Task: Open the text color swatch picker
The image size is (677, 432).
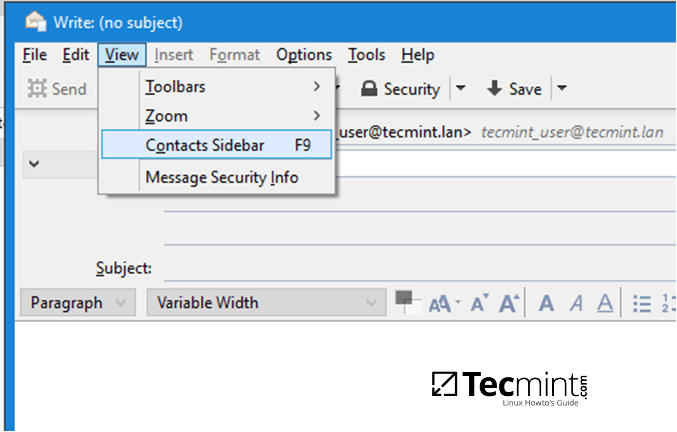Action: (404, 299)
